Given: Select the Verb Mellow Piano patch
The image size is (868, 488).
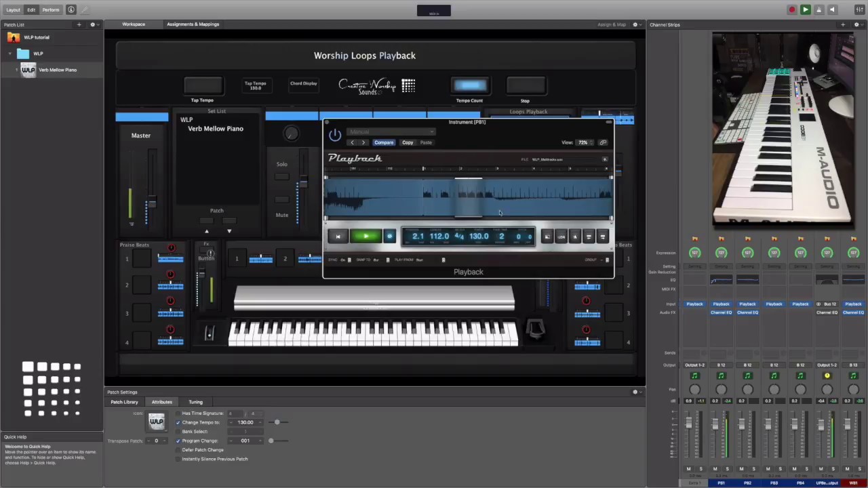Looking at the screenshot, I should [52, 70].
